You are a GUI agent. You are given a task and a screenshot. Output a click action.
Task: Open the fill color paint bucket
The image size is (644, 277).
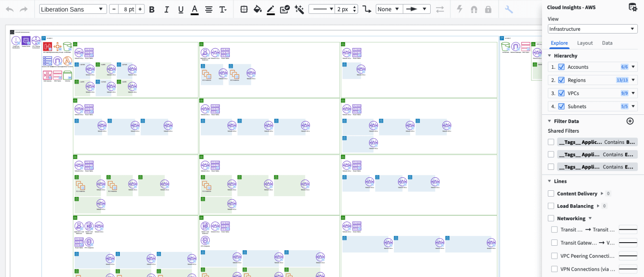(258, 9)
